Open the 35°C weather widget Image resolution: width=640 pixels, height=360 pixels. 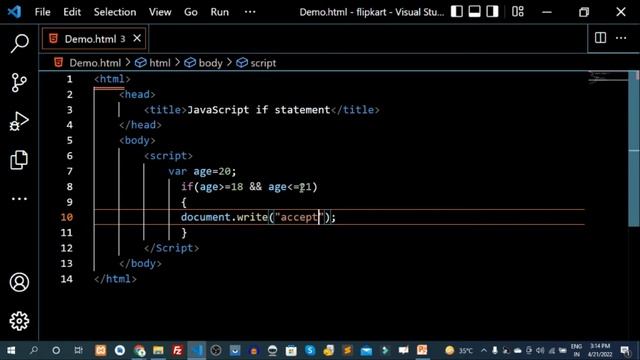click(459, 350)
